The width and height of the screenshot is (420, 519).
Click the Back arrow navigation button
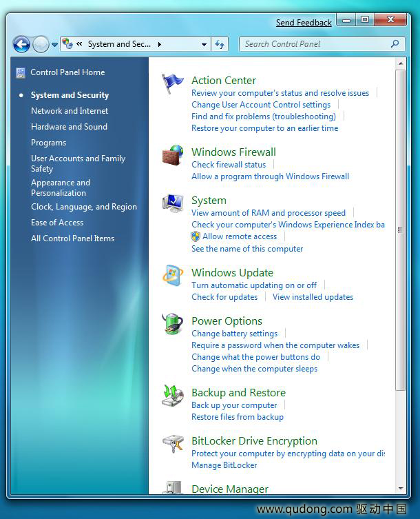coord(21,44)
